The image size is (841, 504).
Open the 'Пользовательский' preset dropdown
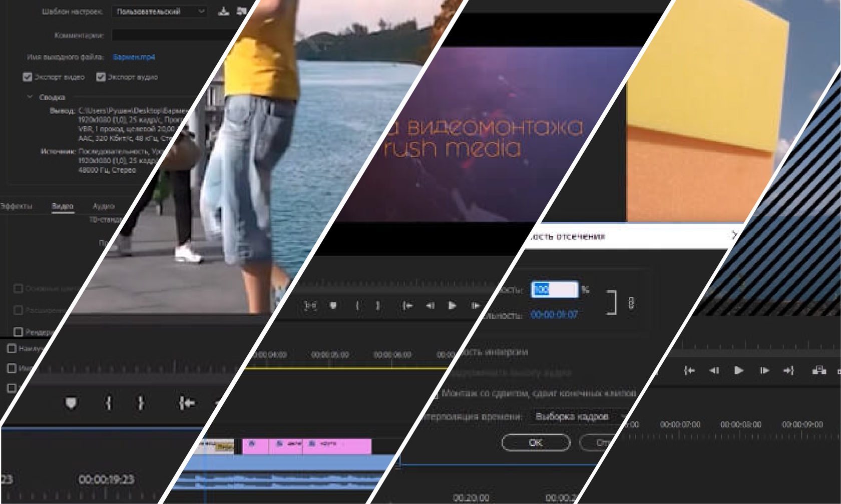pos(159,11)
